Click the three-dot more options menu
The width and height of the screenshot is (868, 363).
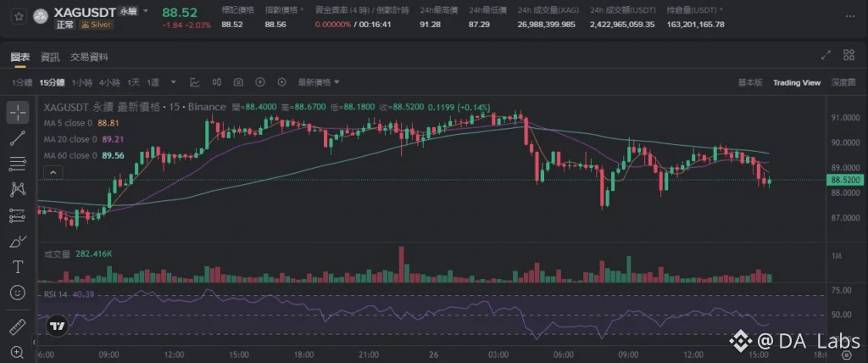click(x=851, y=17)
